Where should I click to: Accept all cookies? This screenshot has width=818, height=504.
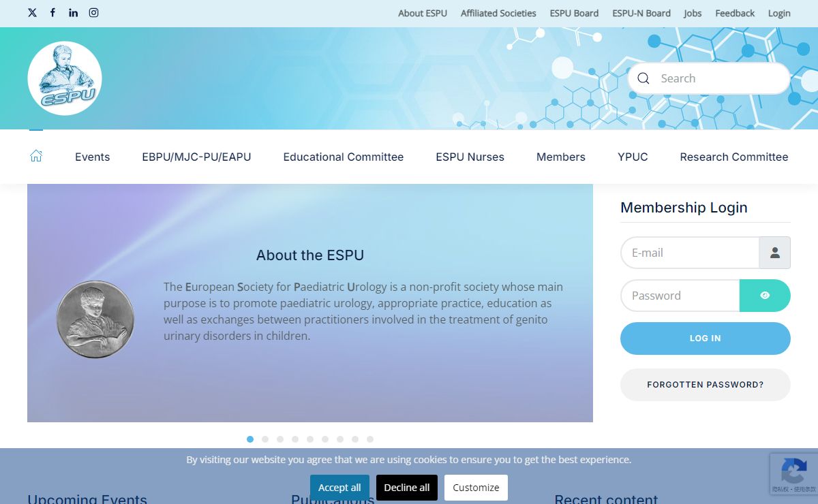(339, 488)
